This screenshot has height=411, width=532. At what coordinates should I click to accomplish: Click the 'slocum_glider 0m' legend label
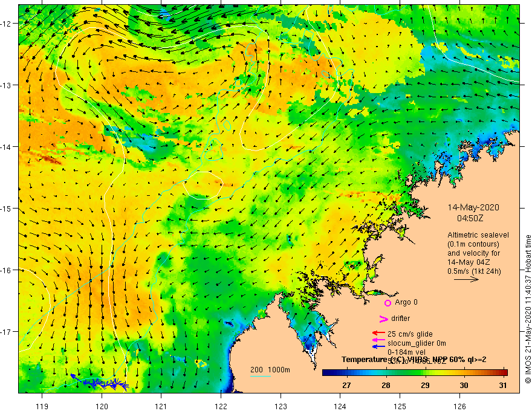[417, 343]
